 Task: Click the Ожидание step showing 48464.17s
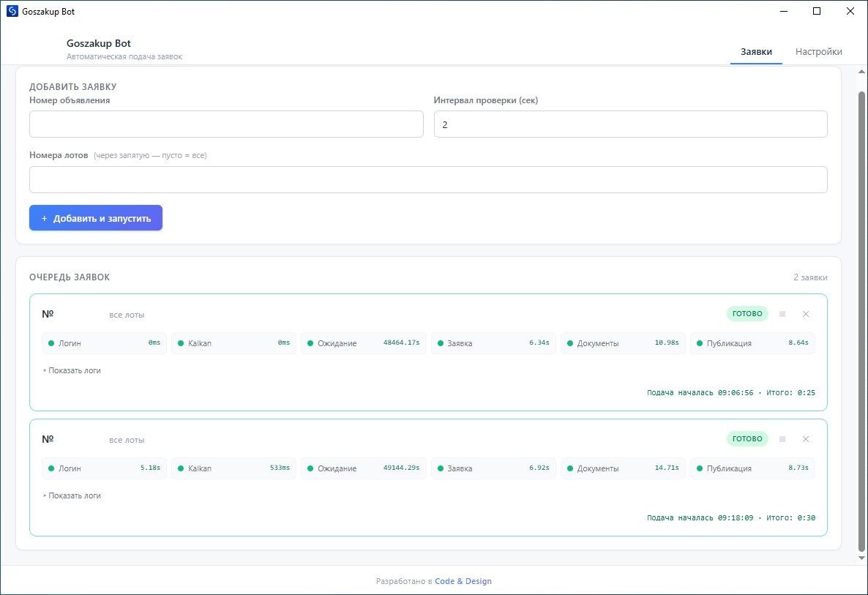pos(364,343)
